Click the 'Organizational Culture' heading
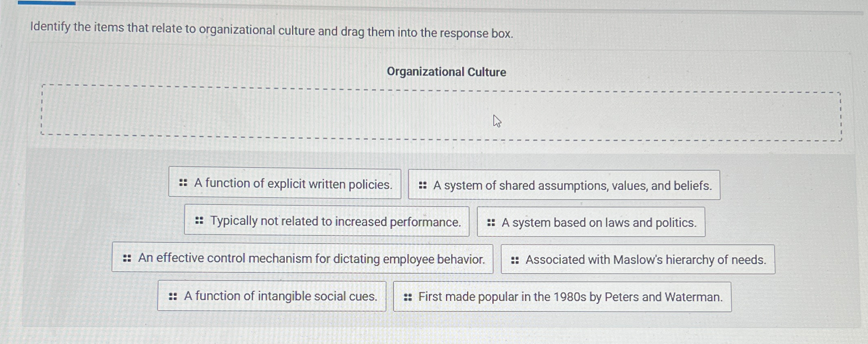The height and width of the screenshot is (344, 868). [x=446, y=72]
